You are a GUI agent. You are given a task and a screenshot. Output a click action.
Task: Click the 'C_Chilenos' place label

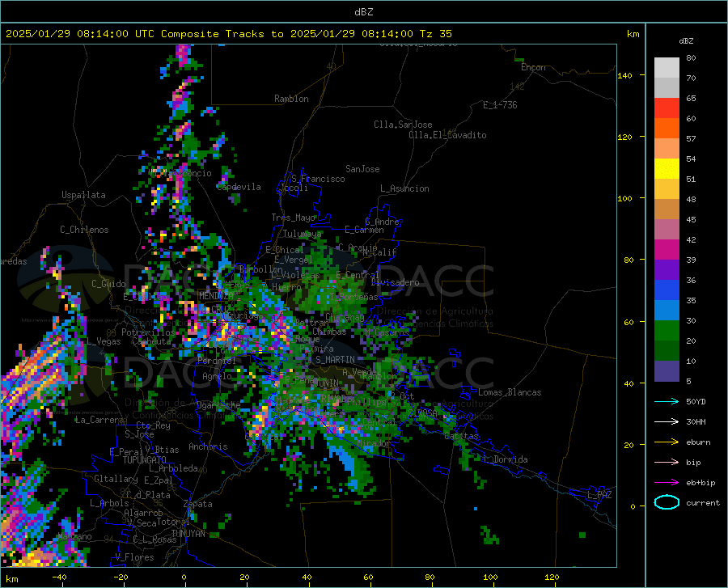coord(84,230)
